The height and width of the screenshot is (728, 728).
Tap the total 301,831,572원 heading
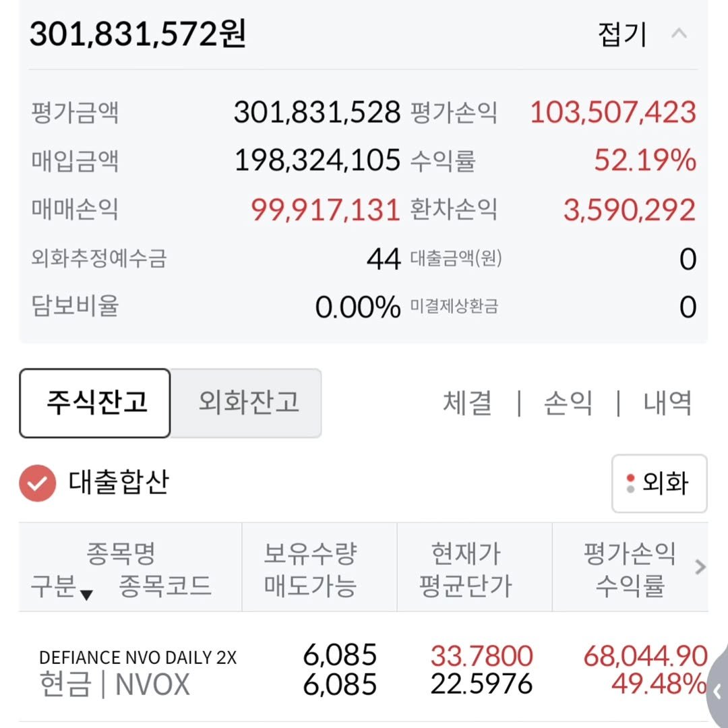click(138, 34)
